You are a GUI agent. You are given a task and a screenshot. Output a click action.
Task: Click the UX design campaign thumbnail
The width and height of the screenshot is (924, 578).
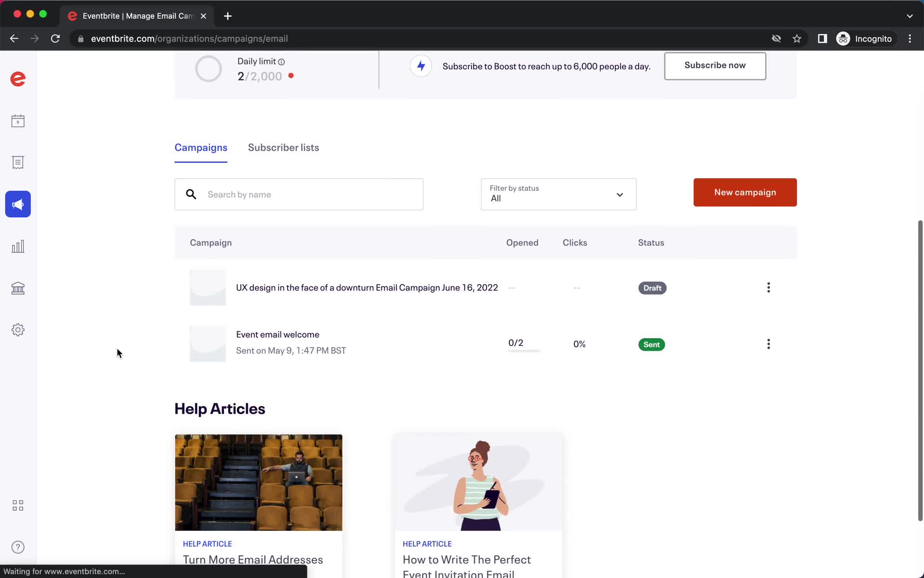tap(207, 288)
